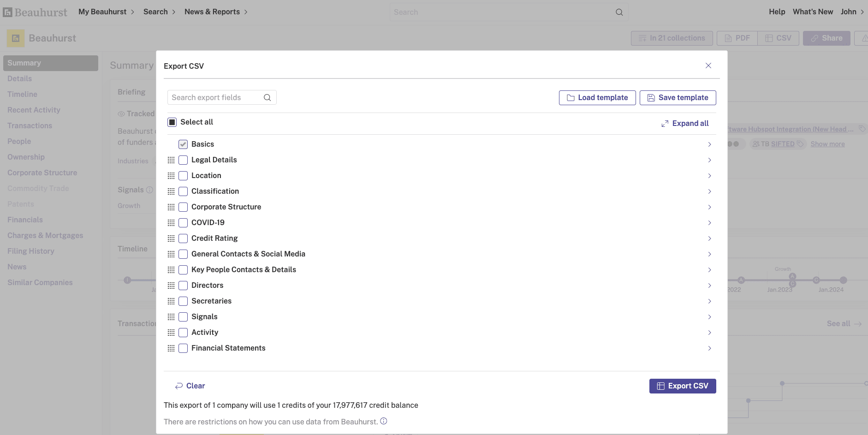Click the PDF export button

737,38
